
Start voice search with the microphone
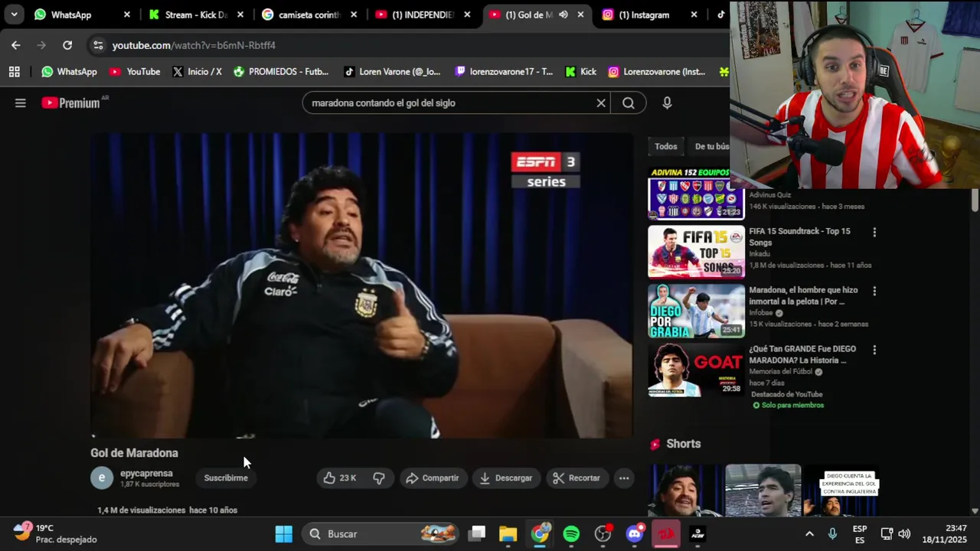[667, 103]
